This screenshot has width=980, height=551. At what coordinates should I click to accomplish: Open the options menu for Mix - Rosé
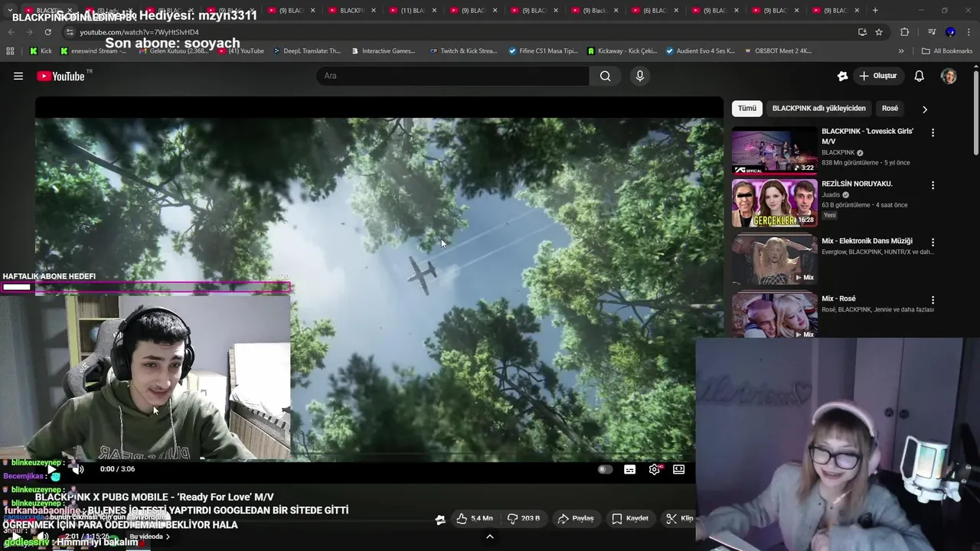point(933,300)
